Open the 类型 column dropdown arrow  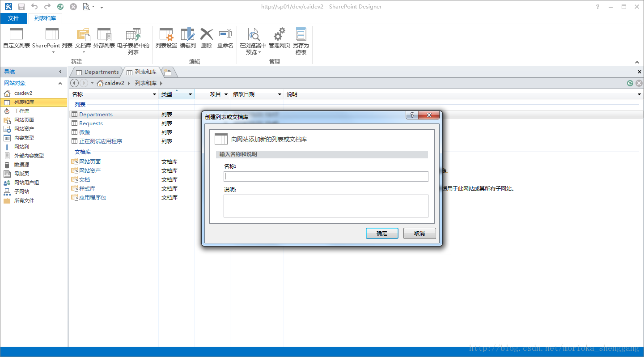(x=191, y=94)
